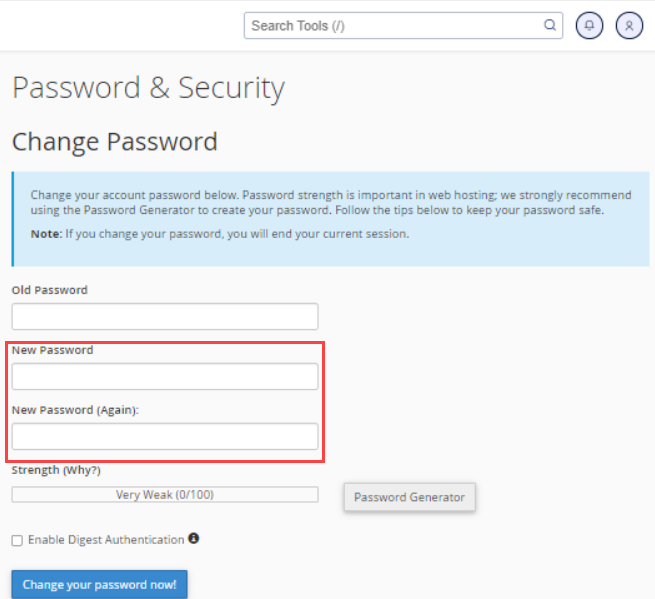Click the Enable Digest Authentication label text
This screenshot has height=599, width=655.
coord(106,540)
